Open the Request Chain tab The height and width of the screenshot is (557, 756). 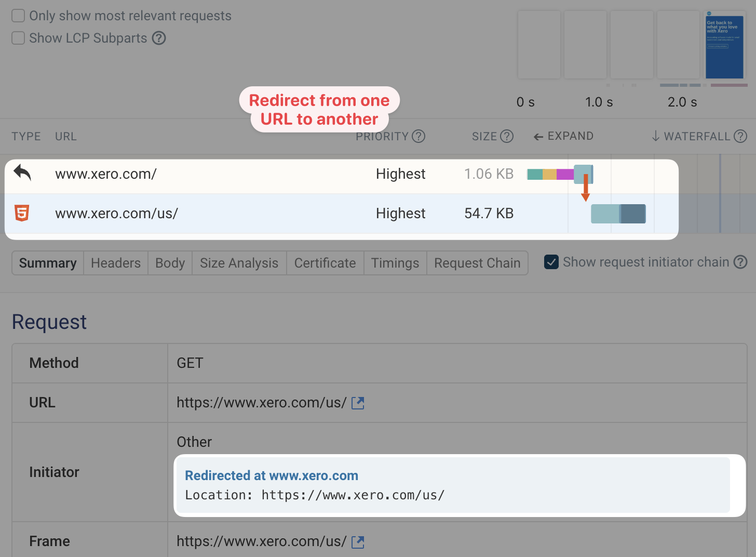(x=477, y=263)
